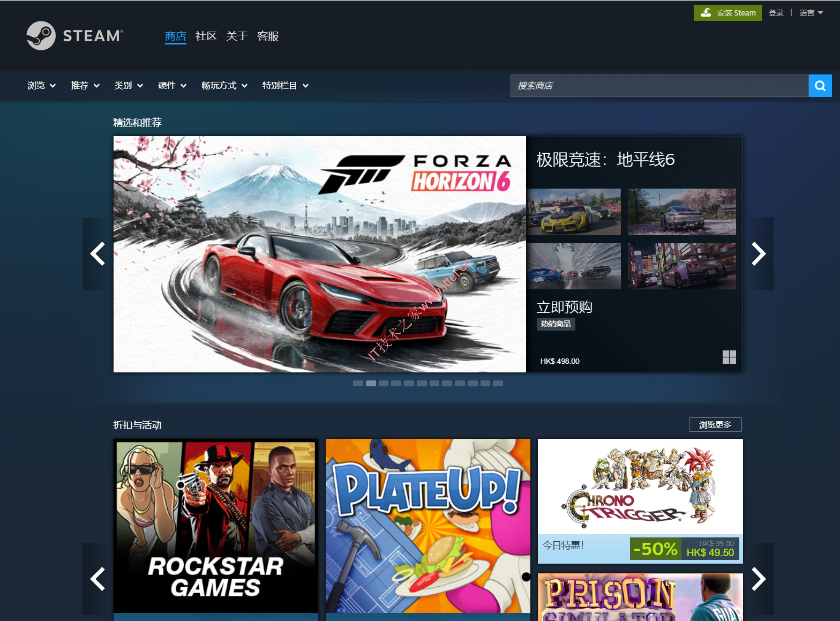The height and width of the screenshot is (621, 840).
Task: Click the 浏览更多 button
Action: click(715, 424)
